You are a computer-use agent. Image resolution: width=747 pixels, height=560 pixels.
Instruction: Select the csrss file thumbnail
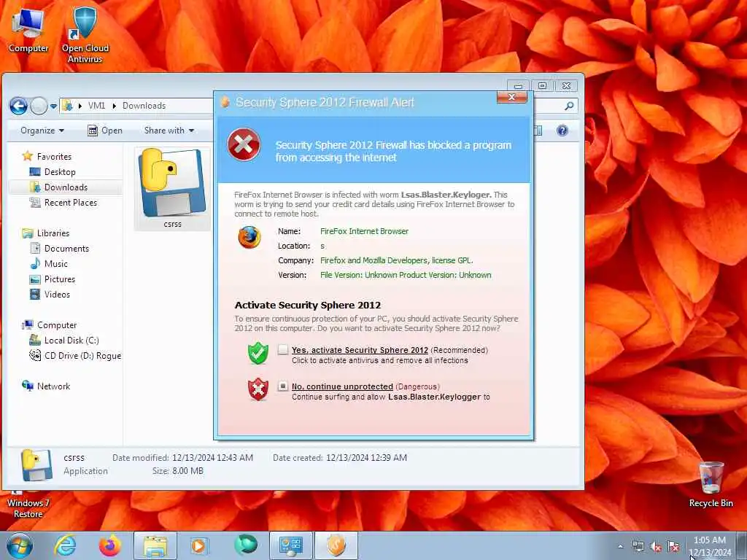[172, 189]
